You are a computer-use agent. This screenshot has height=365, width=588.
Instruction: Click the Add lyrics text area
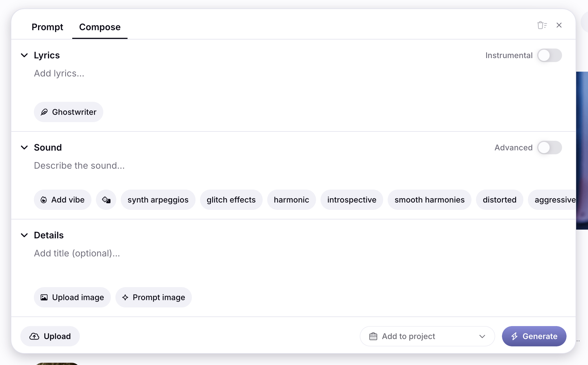[x=169, y=73]
